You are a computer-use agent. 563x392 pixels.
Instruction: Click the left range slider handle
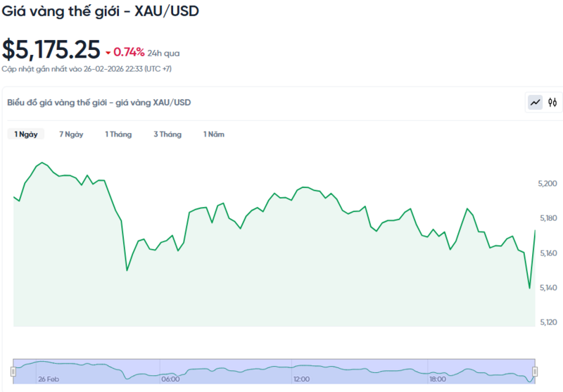coord(13,371)
